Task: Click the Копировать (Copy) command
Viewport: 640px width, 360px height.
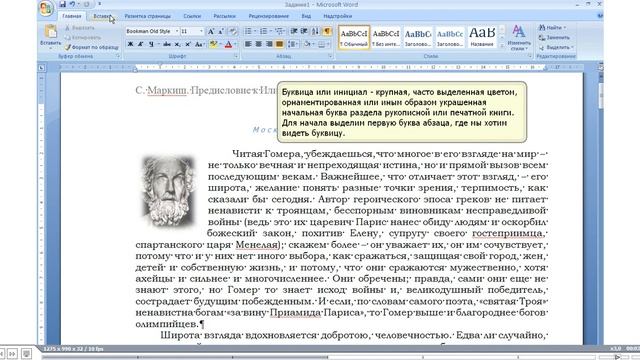Action: (82, 37)
